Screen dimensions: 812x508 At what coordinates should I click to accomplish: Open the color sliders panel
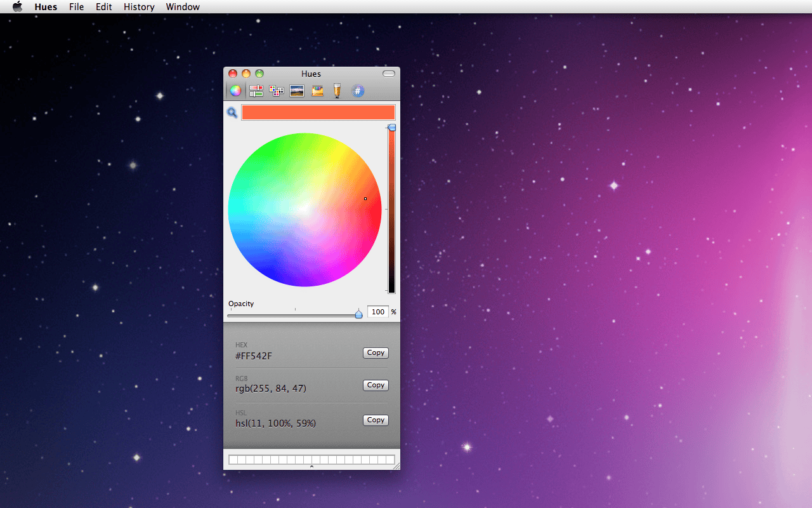click(256, 90)
